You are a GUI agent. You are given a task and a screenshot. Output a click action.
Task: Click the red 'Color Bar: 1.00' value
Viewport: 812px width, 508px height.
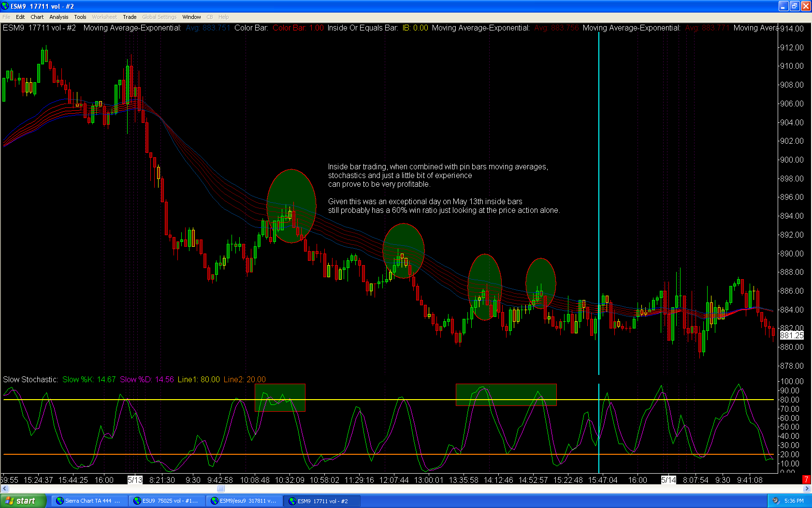(298, 28)
